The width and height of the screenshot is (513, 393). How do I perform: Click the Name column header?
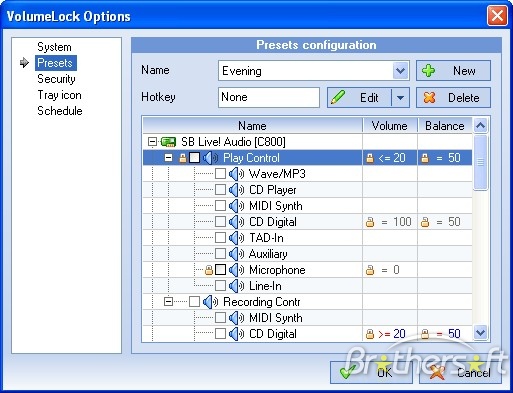(252, 126)
